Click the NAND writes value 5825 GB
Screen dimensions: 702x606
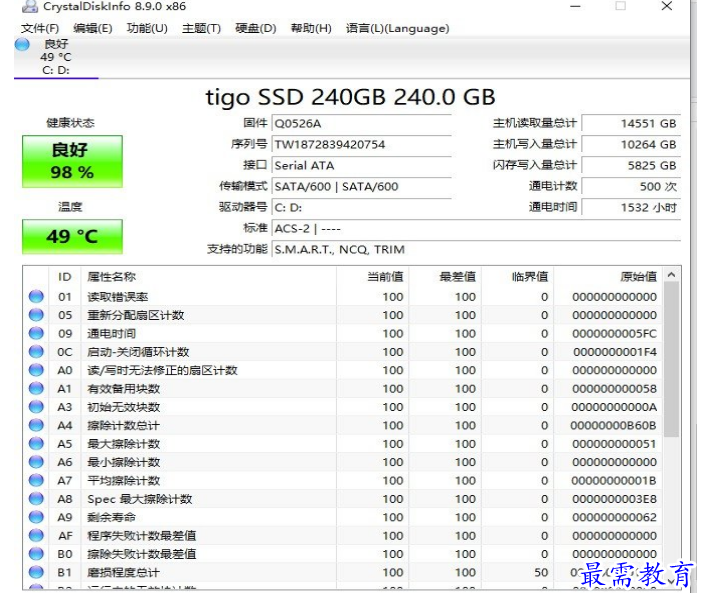(x=631, y=166)
